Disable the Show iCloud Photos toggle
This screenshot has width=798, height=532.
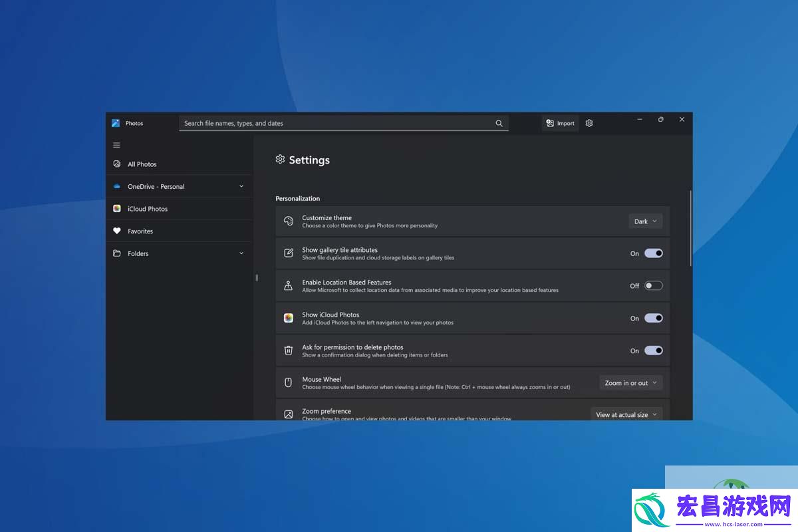pos(654,318)
